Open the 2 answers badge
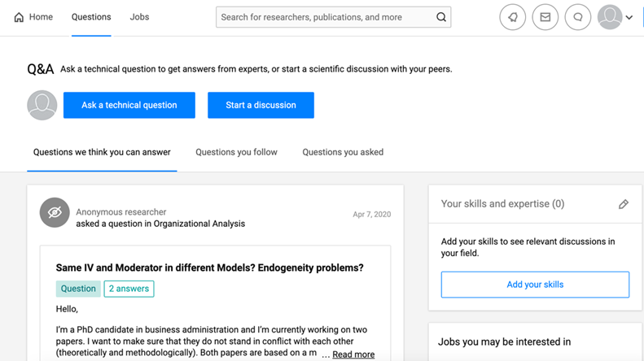Screen dimensions: 644x361 pos(129,289)
